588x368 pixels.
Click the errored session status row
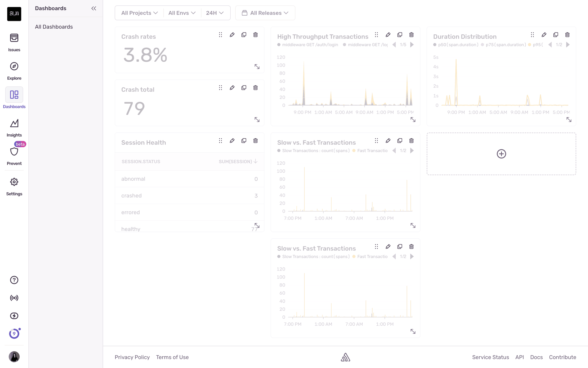coord(190,212)
